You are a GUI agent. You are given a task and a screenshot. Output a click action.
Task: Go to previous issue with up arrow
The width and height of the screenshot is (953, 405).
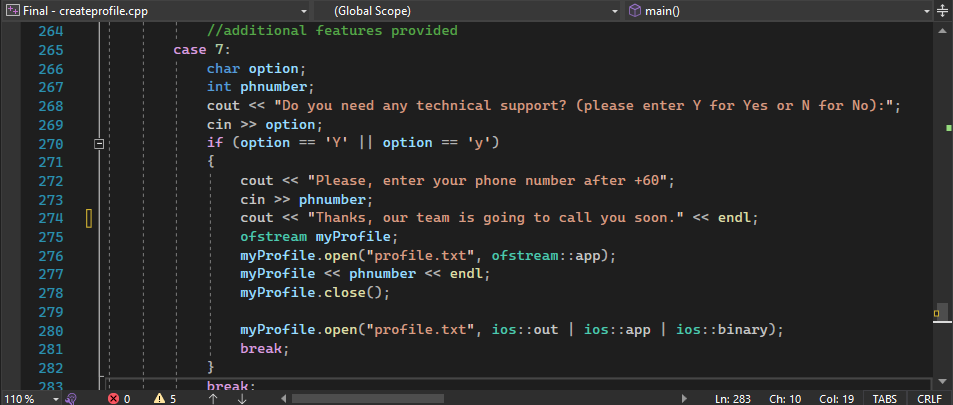[x=213, y=399]
